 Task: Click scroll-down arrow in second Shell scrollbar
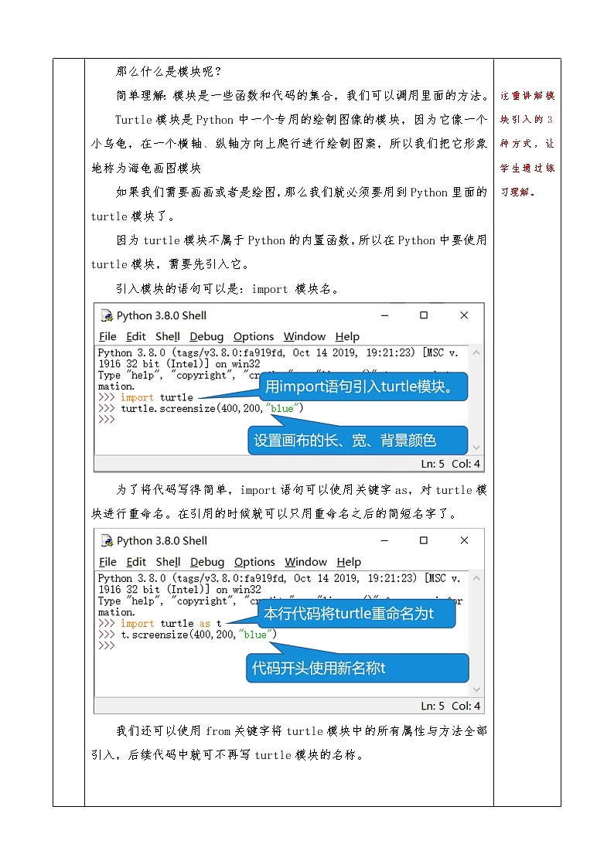tap(476, 689)
